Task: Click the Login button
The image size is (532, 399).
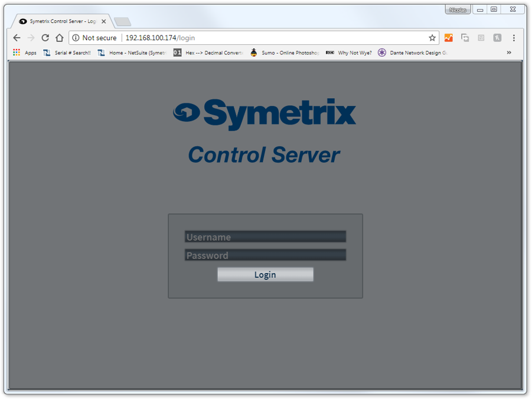Action: pos(265,274)
